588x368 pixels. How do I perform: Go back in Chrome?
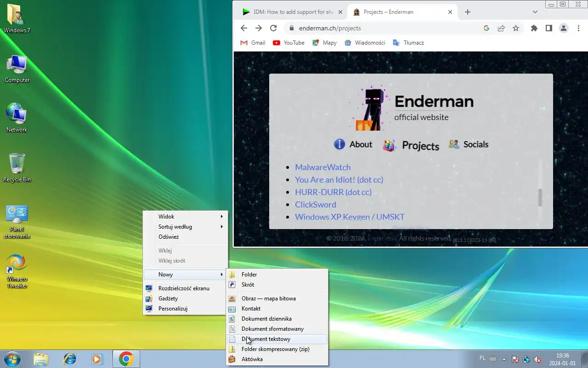(244, 28)
